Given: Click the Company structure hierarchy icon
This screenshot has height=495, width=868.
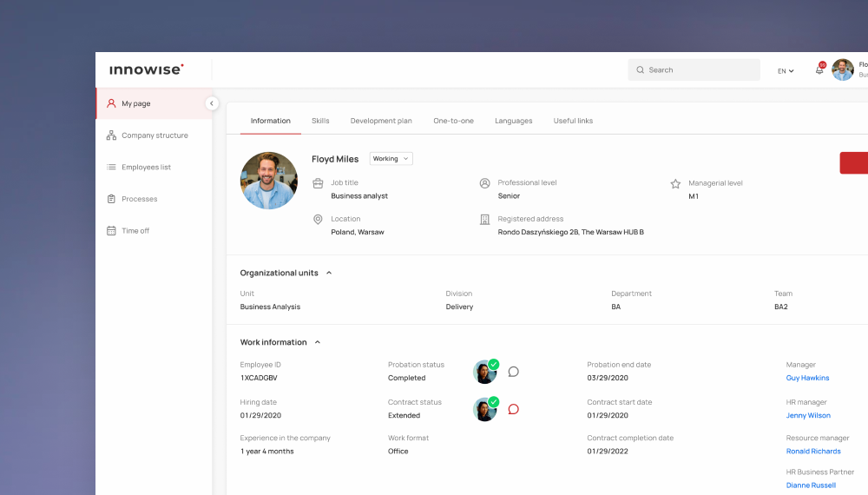Looking at the screenshot, I should 111,135.
